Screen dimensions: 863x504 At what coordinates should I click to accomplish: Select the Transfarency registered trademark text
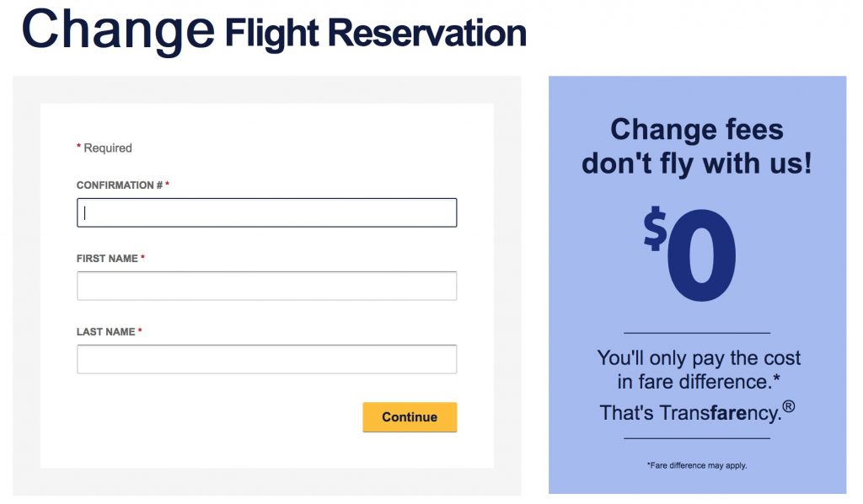[694, 412]
